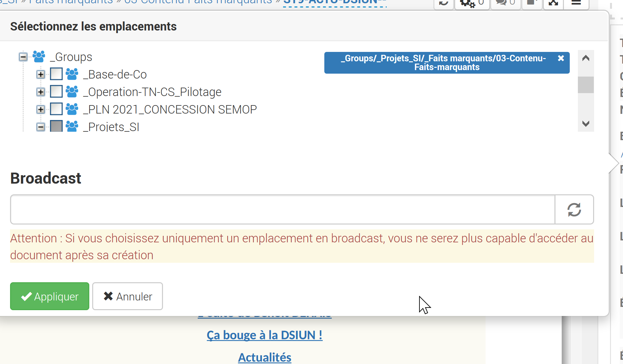Collapse the _Projets_SI tree node
The width and height of the screenshot is (623, 364).
coord(41,127)
